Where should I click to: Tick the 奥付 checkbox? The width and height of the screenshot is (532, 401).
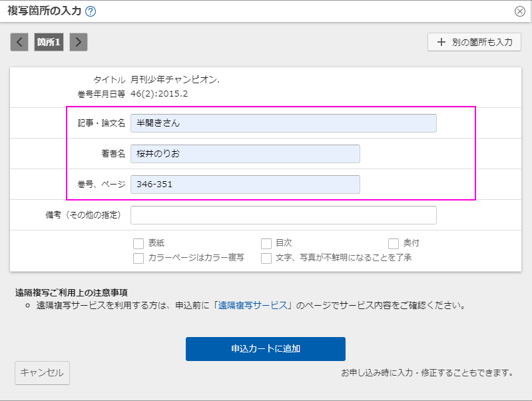click(394, 244)
